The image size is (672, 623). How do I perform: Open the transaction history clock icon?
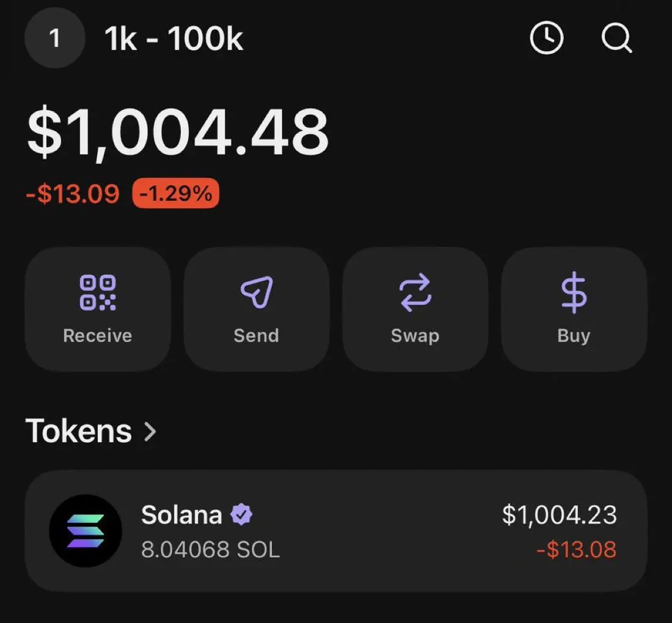click(546, 38)
